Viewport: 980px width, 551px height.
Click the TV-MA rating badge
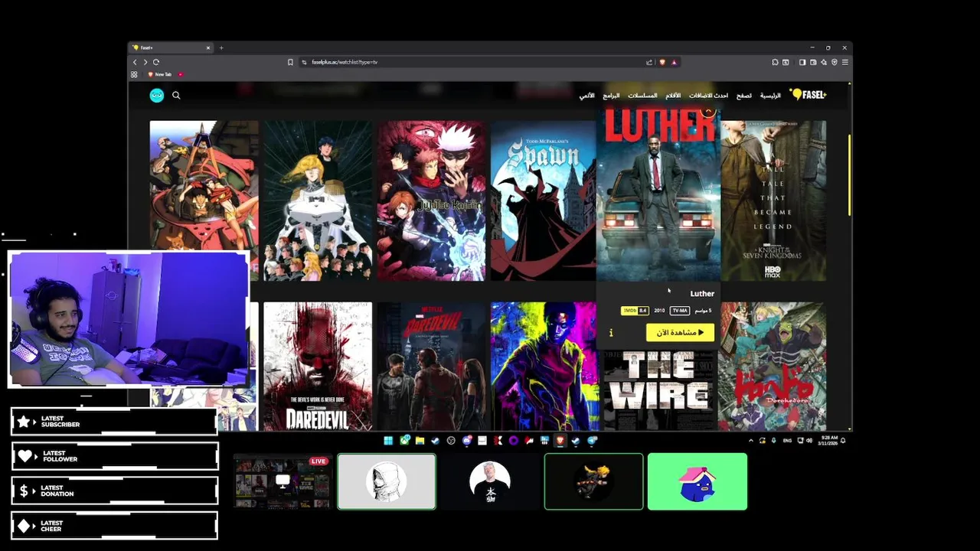pyautogui.click(x=680, y=311)
